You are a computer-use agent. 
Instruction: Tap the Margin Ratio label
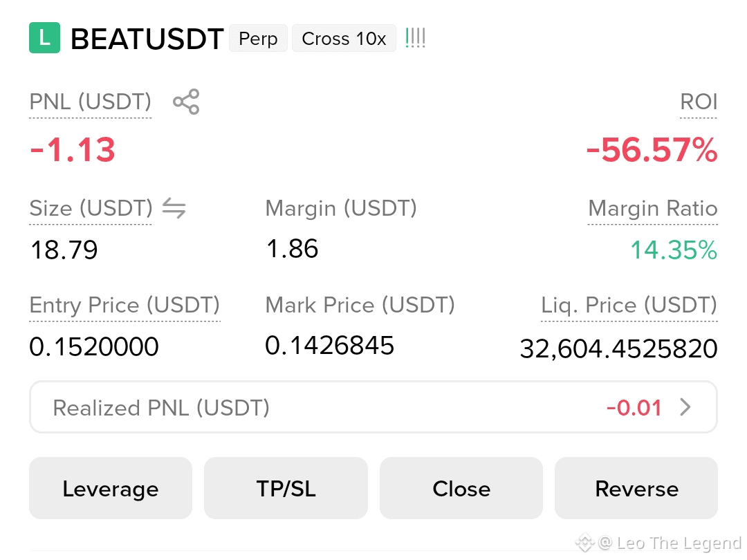pyautogui.click(x=653, y=208)
